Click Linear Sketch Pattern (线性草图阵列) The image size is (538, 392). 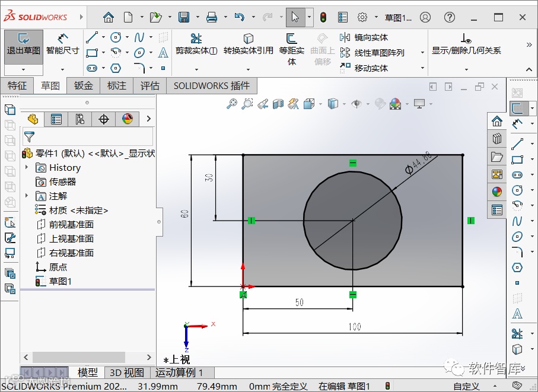click(x=373, y=52)
